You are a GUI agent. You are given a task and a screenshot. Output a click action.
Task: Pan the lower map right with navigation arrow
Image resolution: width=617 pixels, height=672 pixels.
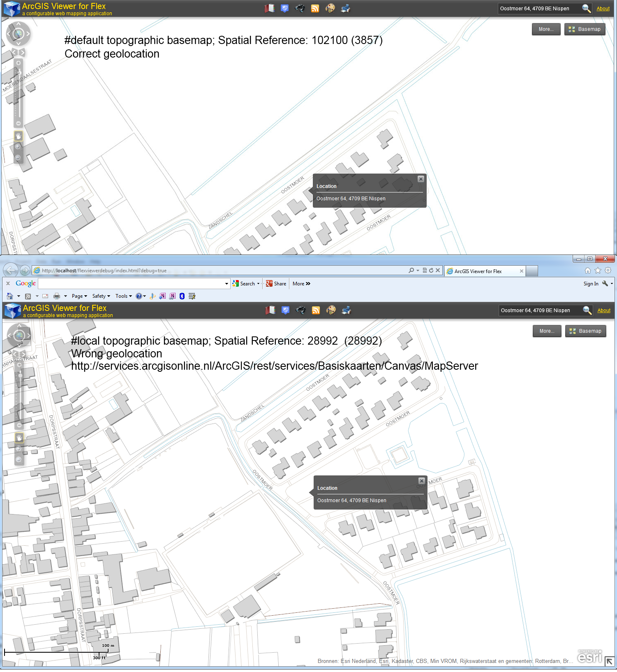(28, 336)
